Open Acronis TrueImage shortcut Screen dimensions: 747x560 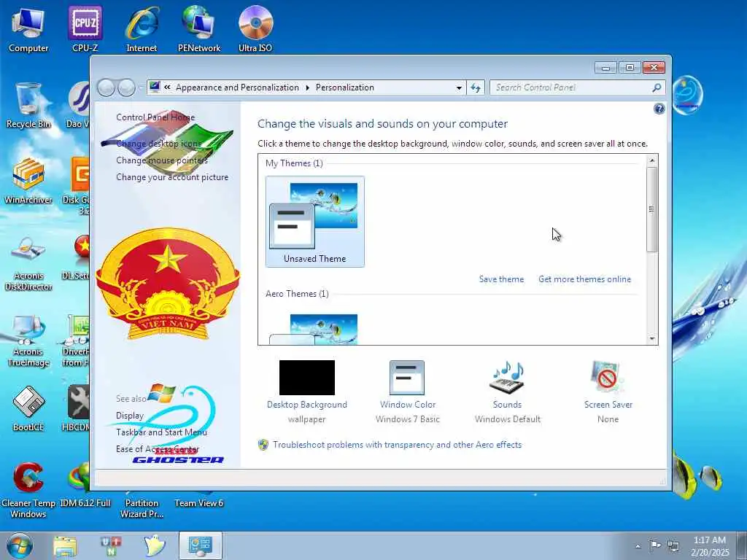coord(28,339)
